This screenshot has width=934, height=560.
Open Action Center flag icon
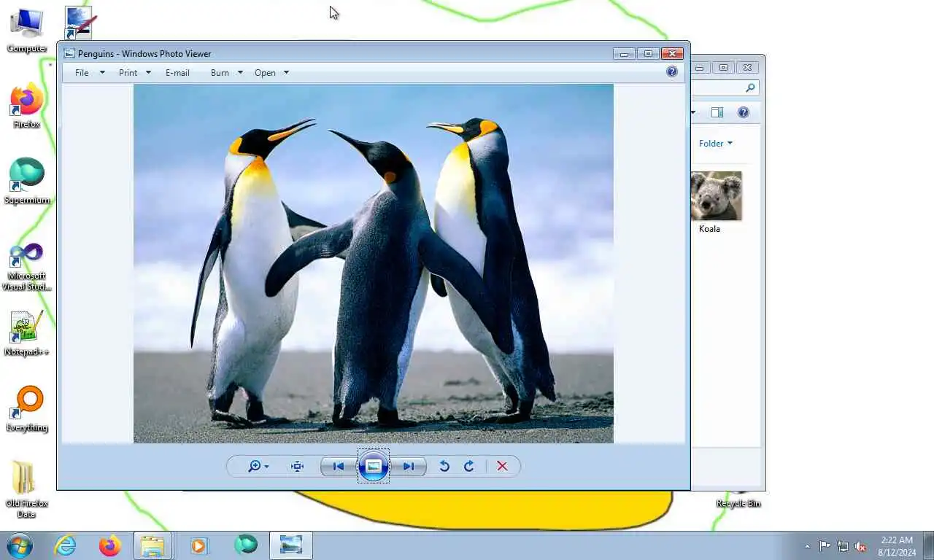825,546
